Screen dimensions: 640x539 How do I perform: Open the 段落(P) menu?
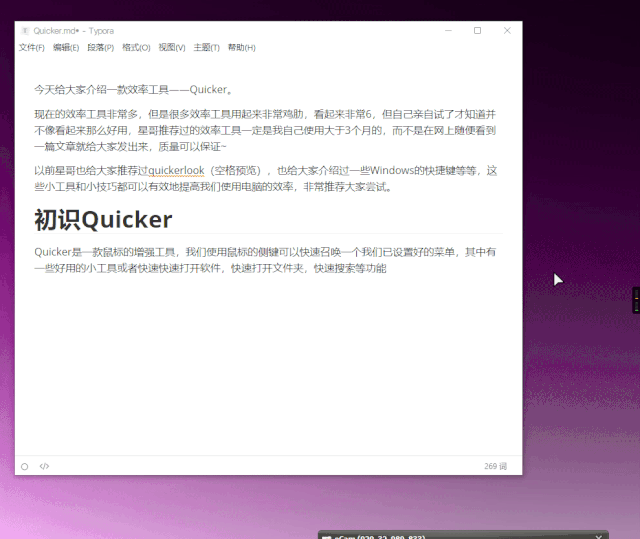(x=101, y=47)
